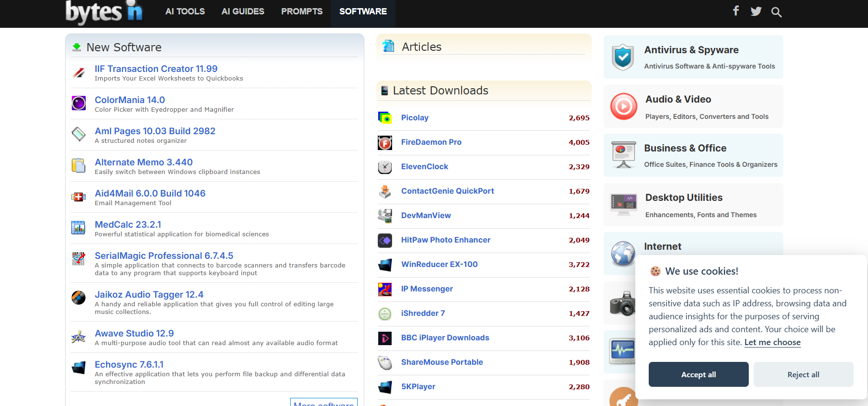
Task: Click the HitPaw Photo Enhancer link
Action: (446, 240)
